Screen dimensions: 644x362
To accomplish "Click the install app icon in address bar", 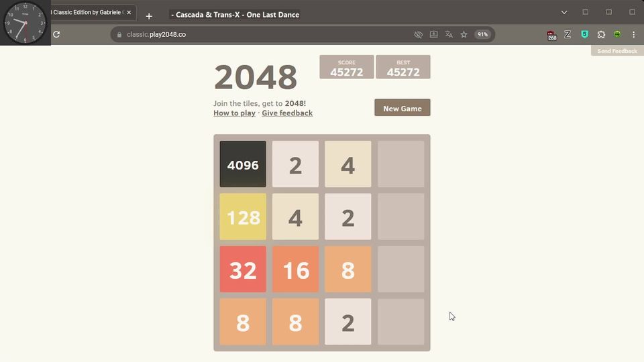I will (x=433, y=34).
